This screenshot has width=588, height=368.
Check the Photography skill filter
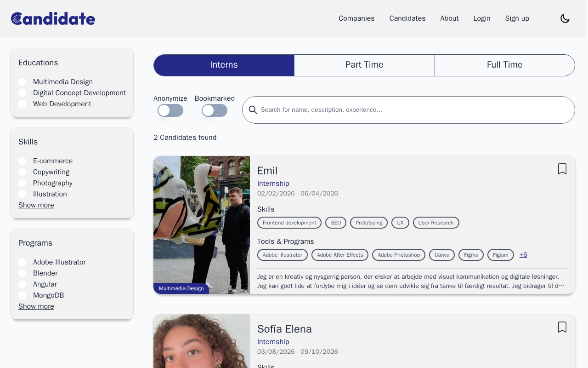22,183
